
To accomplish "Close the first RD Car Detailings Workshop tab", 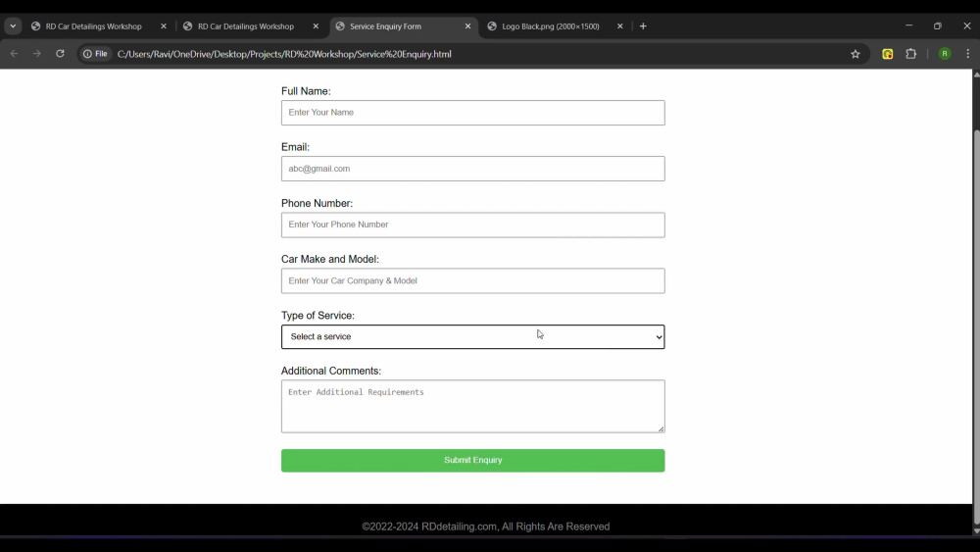I will (164, 26).
